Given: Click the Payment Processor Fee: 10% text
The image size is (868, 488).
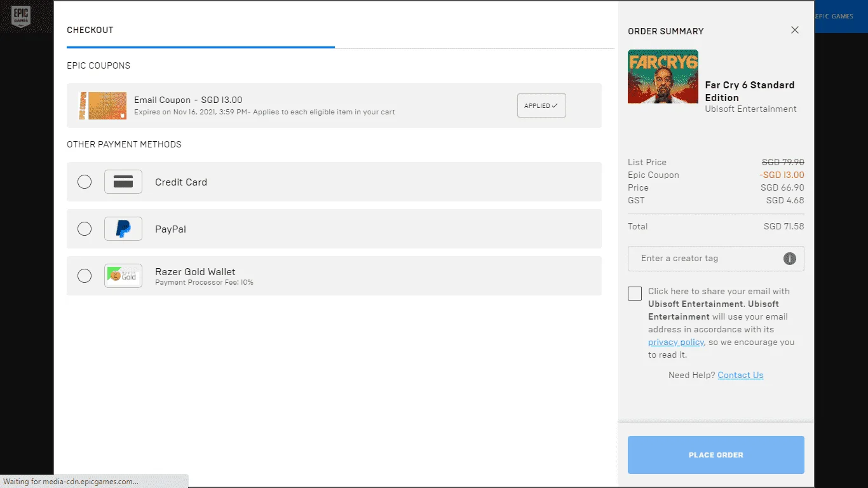Looking at the screenshot, I should 204,282.
